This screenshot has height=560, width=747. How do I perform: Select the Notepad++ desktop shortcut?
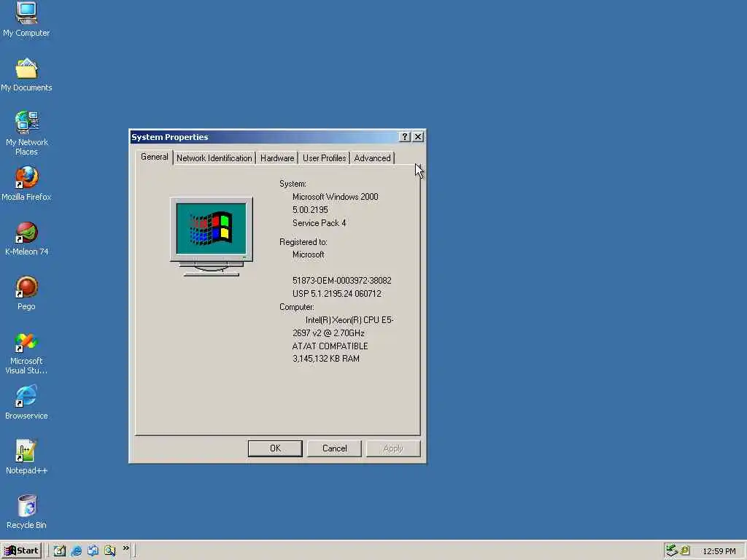click(26, 457)
